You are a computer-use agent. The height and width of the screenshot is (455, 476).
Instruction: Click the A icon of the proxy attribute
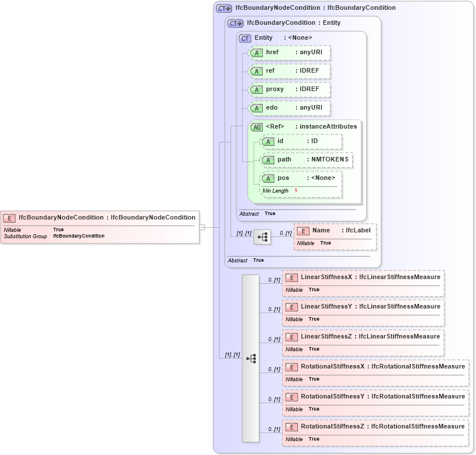pos(258,89)
